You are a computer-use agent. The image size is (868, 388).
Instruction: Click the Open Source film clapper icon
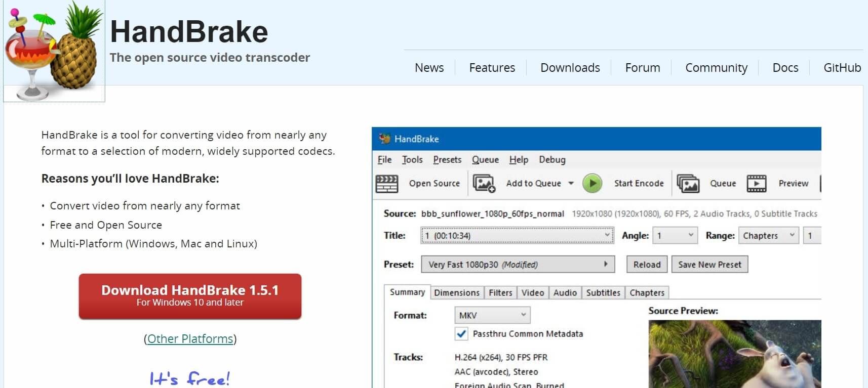387,184
